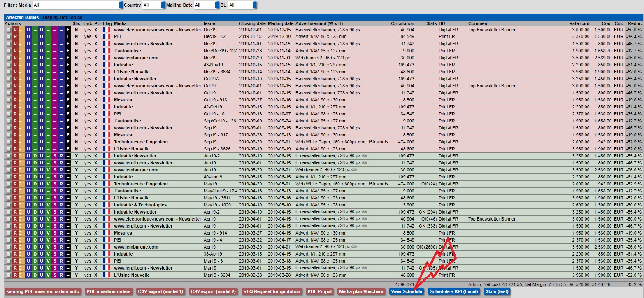Click the View Schedule button

point(407,291)
